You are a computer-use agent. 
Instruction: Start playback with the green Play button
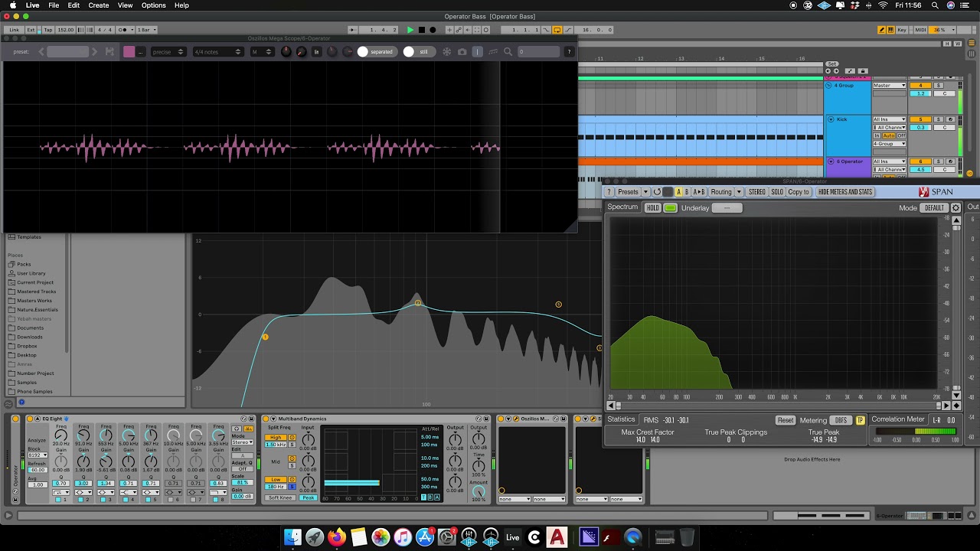point(410,30)
